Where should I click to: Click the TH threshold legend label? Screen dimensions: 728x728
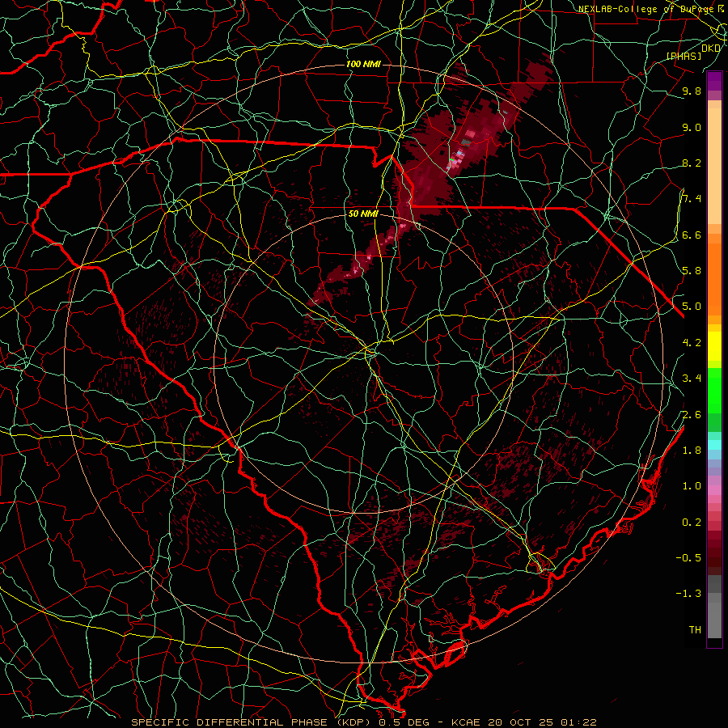(695, 630)
